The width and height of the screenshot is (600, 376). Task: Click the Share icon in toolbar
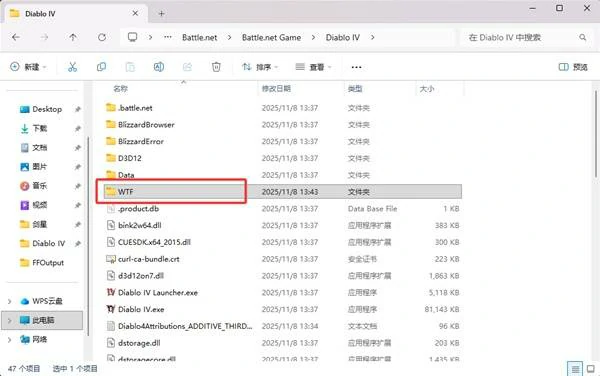pyautogui.click(x=187, y=67)
